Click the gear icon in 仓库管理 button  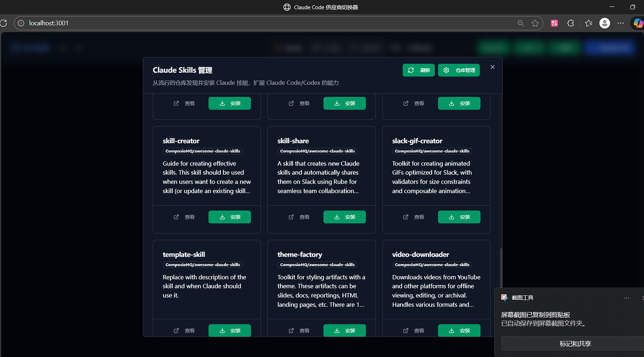tap(446, 70)
